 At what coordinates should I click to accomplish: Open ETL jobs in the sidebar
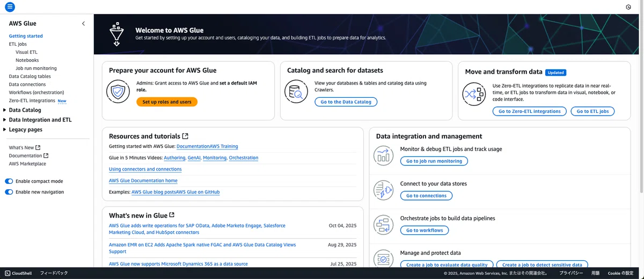point(18,44)
